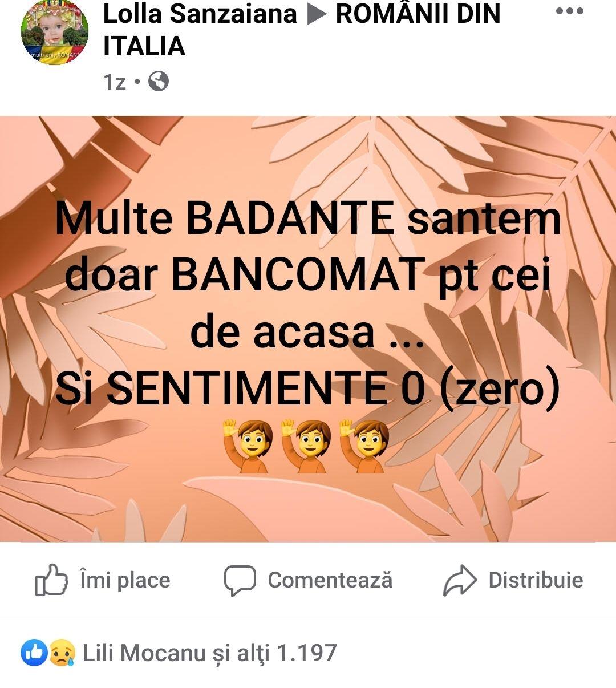Open Lolla Sanzaiana's profile picture

coord(55,32)
